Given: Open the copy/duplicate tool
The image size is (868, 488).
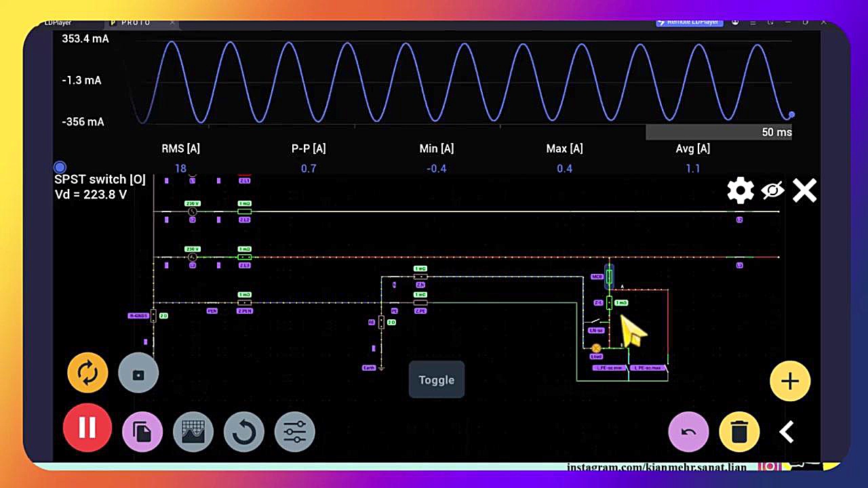Looking at the screenshot, I should (x=142, y=432).
